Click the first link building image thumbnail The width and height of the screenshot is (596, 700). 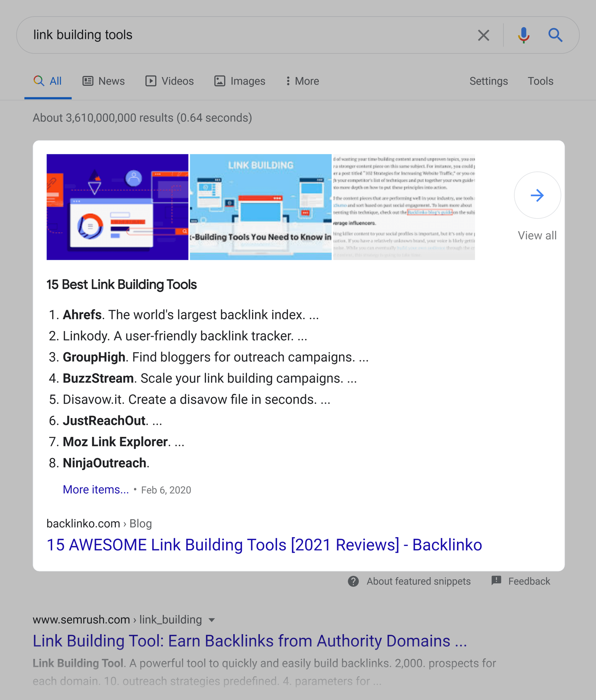coord(118,206)
